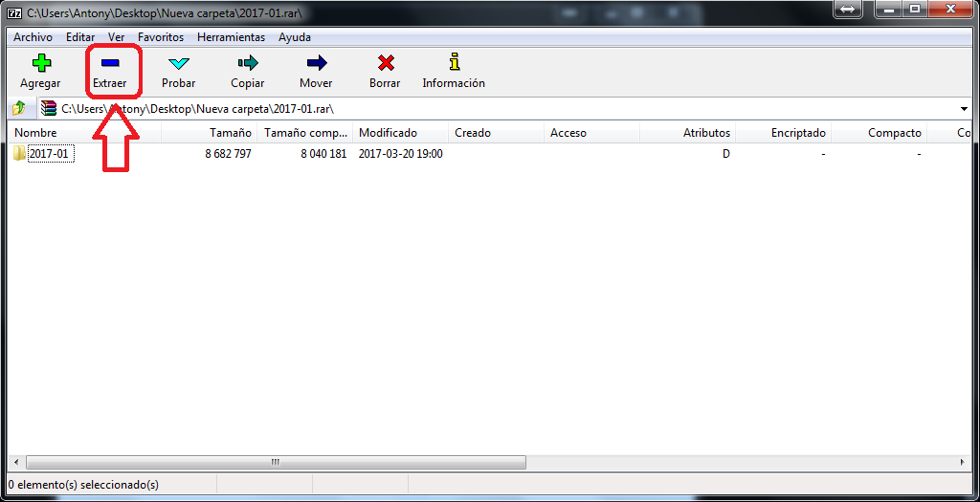Open the Favoritos menu

click(x=161, y=37)
